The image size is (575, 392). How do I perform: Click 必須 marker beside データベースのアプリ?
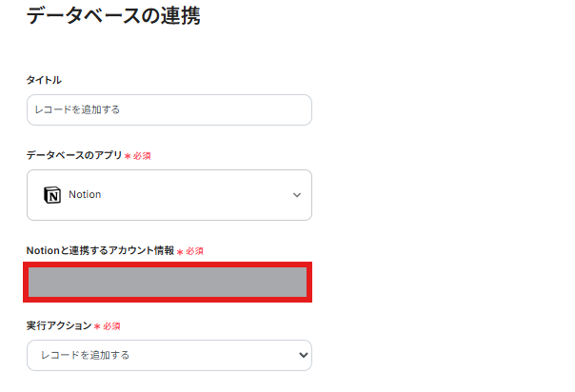pyautogui.click(x=142, y=155)
